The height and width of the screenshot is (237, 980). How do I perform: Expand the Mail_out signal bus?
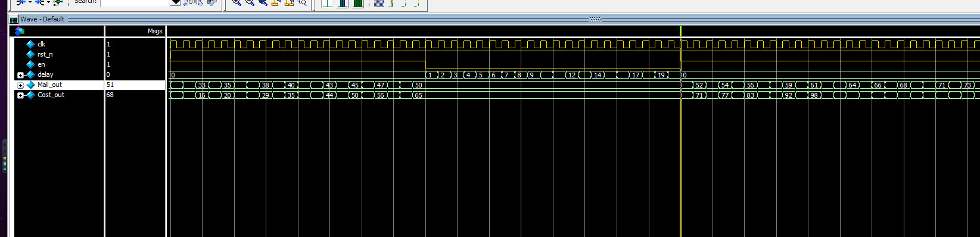[20, 85]
